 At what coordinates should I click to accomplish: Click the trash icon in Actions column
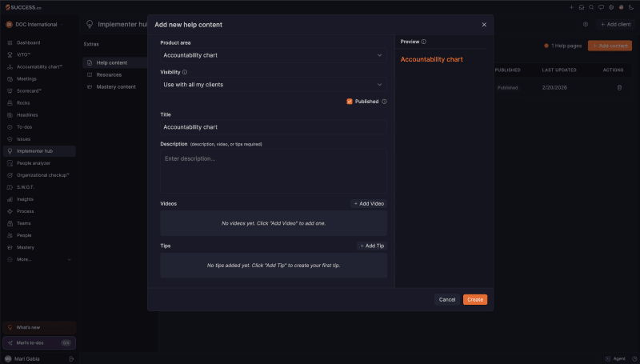[619, 88]
